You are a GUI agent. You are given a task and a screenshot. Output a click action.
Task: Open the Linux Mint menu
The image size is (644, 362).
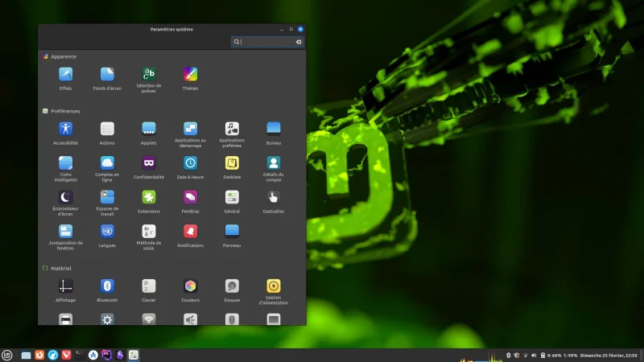7,355
